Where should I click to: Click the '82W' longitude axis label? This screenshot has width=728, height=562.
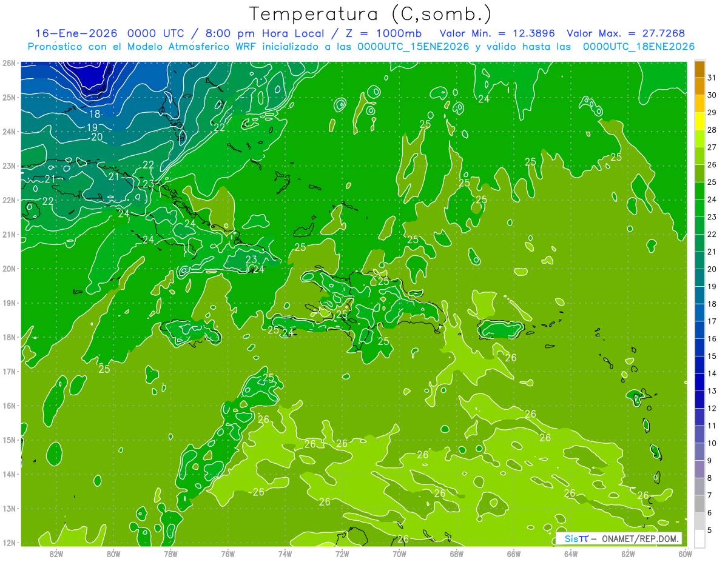coord(56,554)
